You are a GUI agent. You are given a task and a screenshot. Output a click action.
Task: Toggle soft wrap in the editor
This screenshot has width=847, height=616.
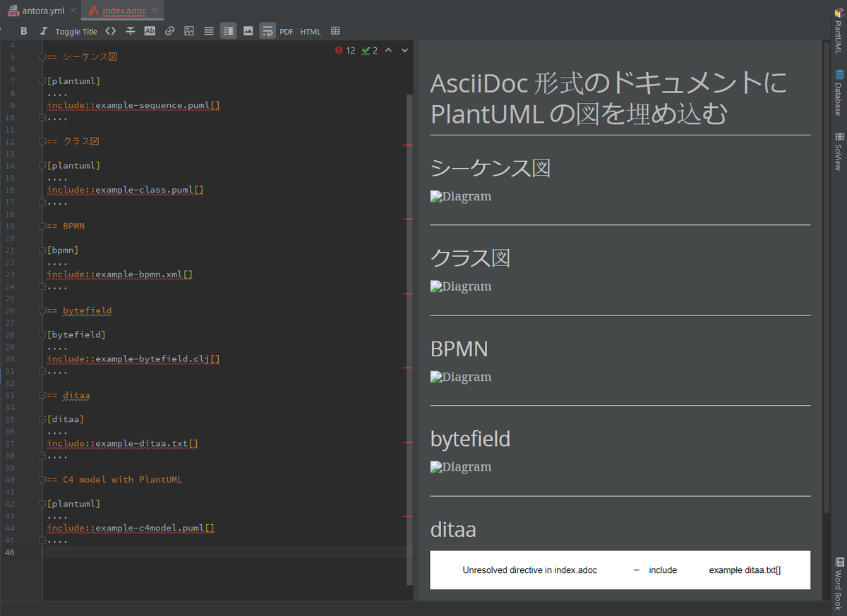(x=268, y=31)
